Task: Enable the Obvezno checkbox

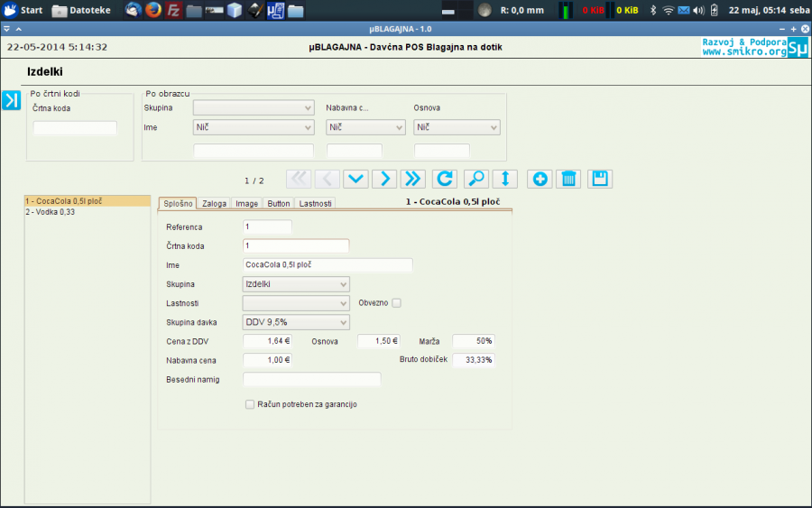Action: pos(395,303)
